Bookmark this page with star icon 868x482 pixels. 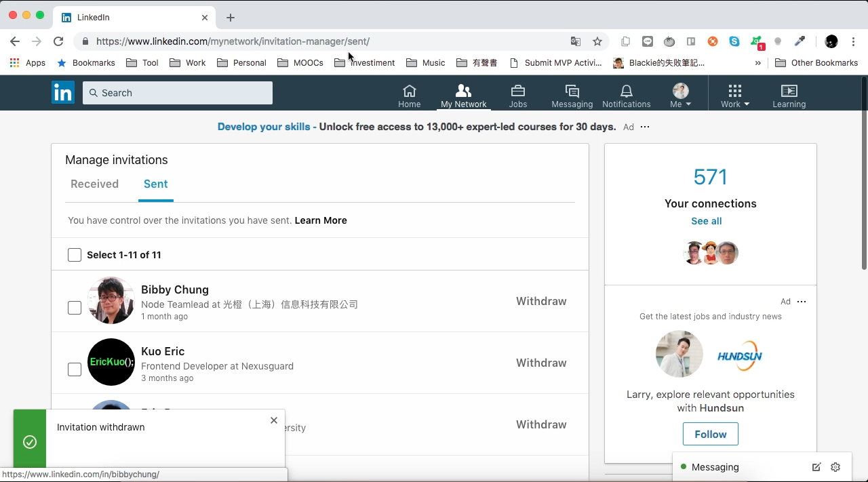(x=597, y=41)
